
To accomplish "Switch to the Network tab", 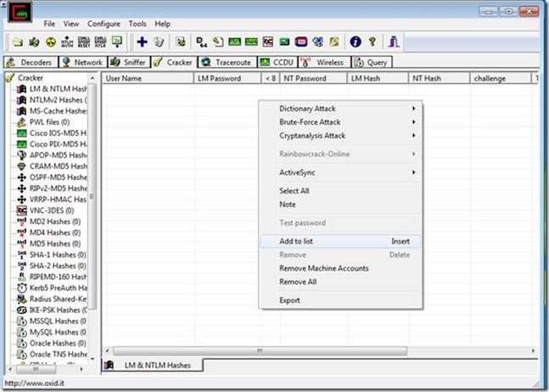I will pos(83,62).
